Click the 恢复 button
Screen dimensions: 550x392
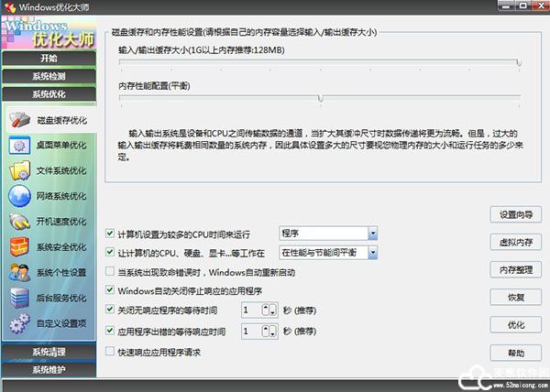tap(515, 298)
